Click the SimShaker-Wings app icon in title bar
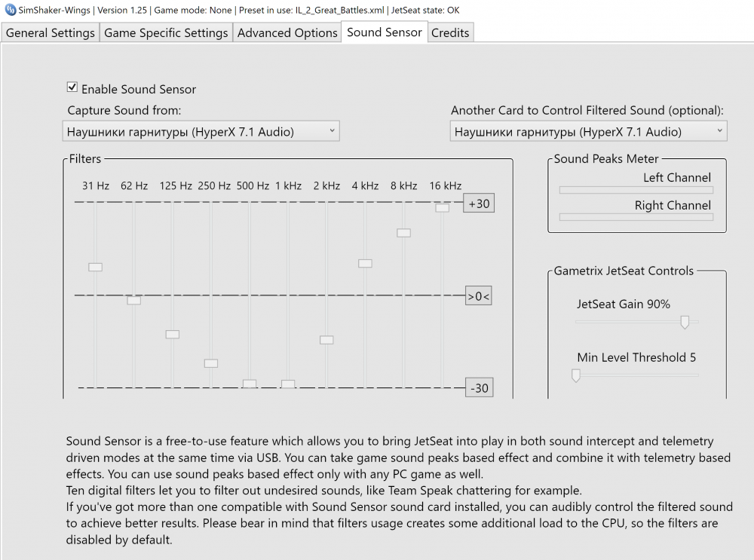This screenshot has width=754, height=560. tap(10, 10)
